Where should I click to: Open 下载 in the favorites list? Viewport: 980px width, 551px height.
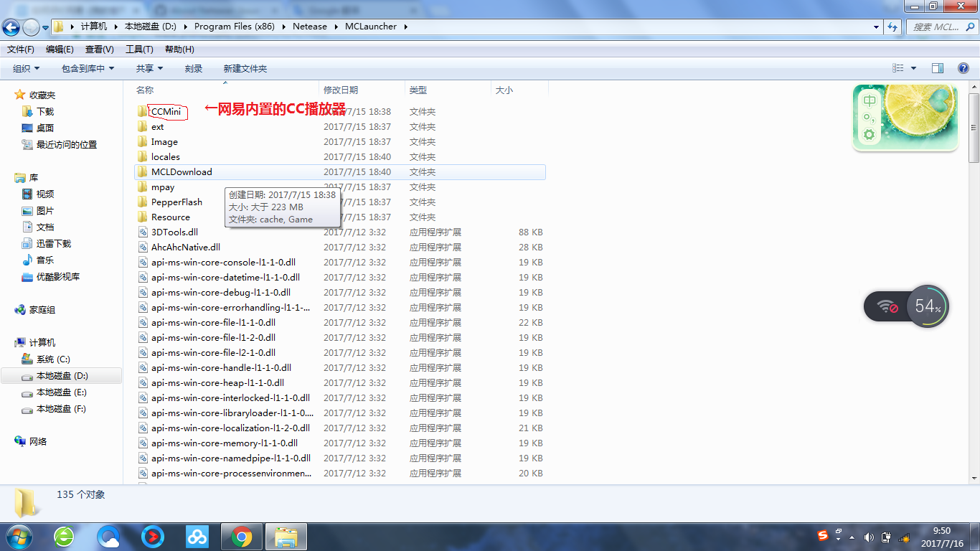(x=45, y=111)
